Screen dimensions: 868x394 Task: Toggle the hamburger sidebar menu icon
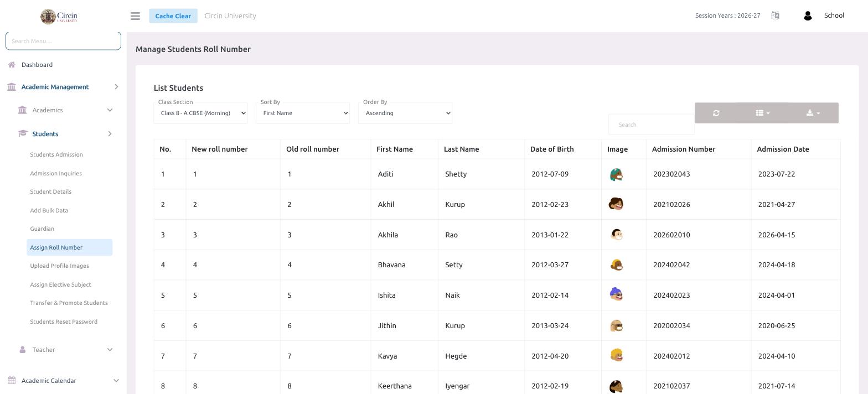tap(135, 16)
